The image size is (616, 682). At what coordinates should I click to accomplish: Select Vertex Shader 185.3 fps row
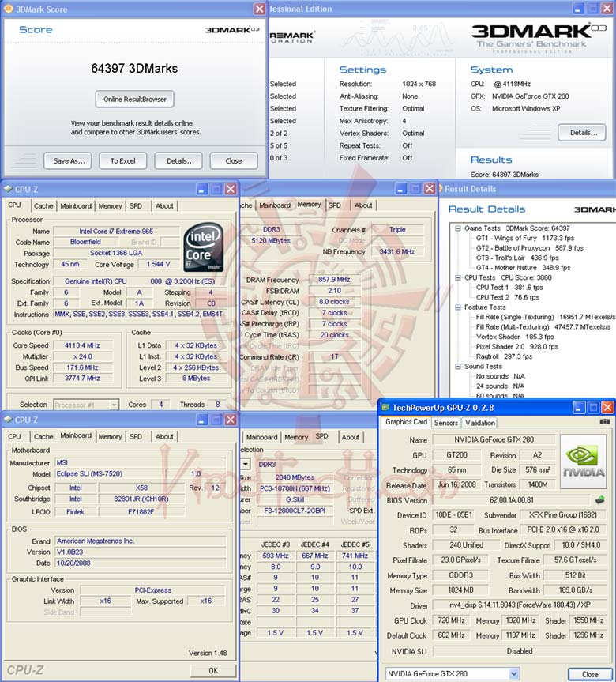coord(515,337)
